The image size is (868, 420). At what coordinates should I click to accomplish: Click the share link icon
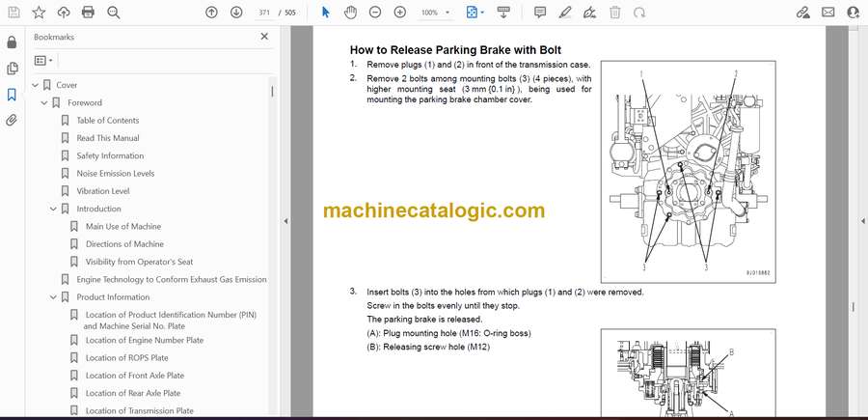coord(802,13)
